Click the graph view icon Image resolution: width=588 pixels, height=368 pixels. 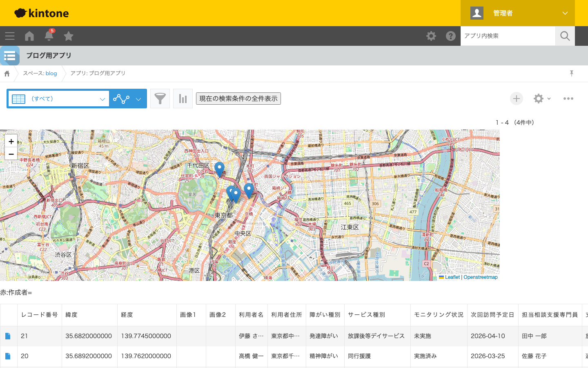coord(121,99)
